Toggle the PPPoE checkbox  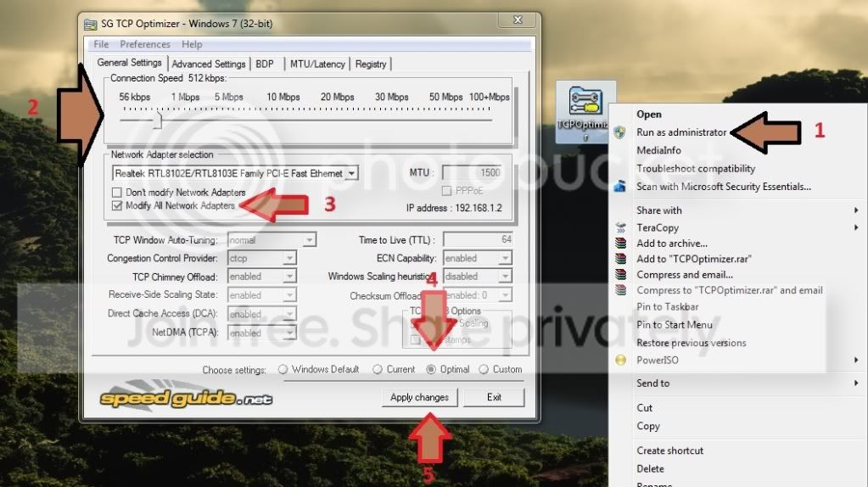(447, 191)
